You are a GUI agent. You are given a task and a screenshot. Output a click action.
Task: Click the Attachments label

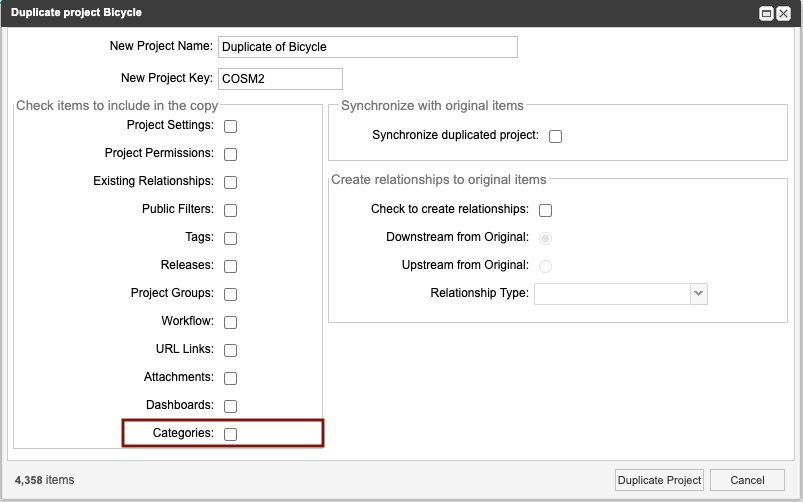click(x=179, y=377)
